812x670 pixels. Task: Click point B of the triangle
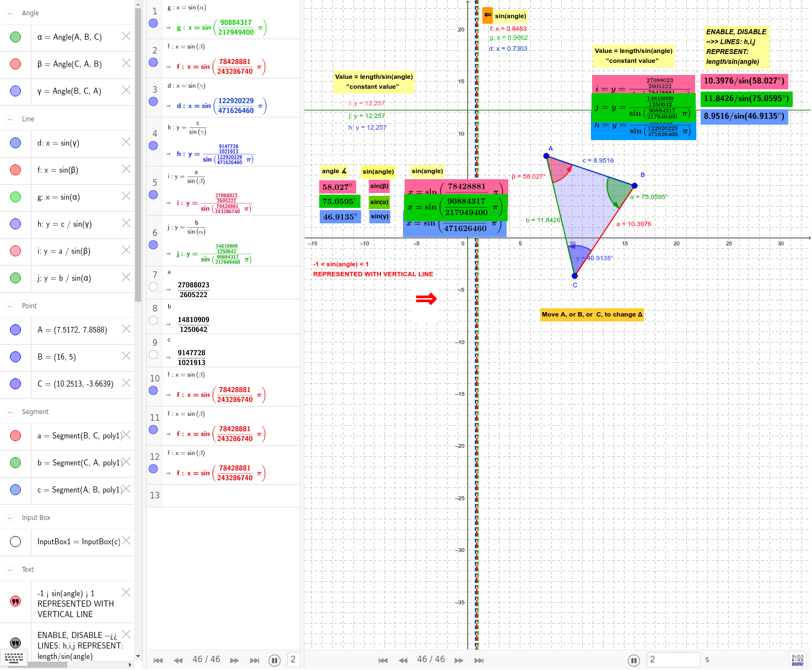tap(634, 186)
